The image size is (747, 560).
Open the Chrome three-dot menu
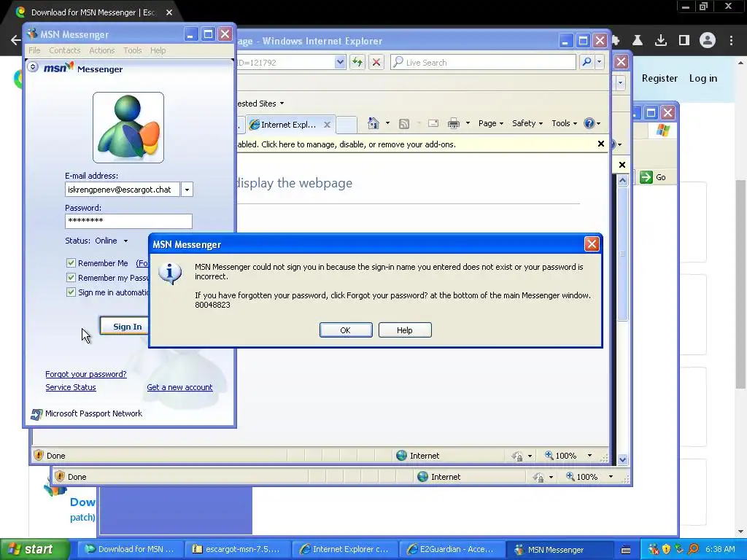tap(731, 41)
